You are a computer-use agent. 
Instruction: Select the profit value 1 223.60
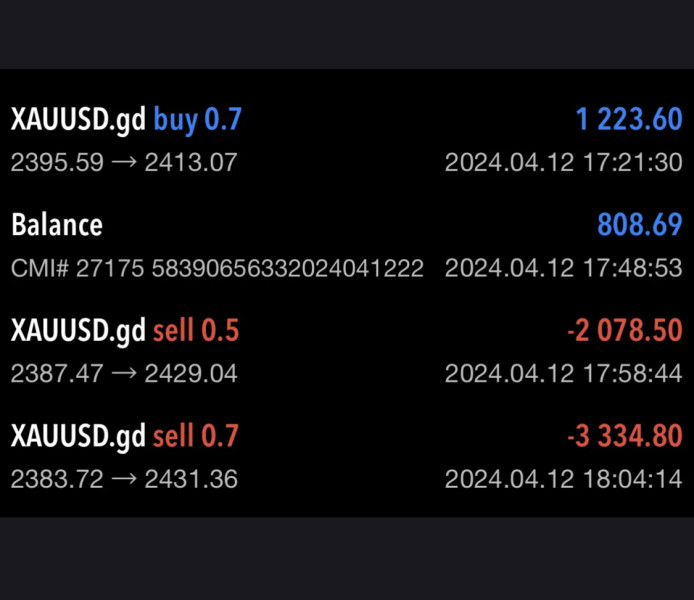pos(628,120)
